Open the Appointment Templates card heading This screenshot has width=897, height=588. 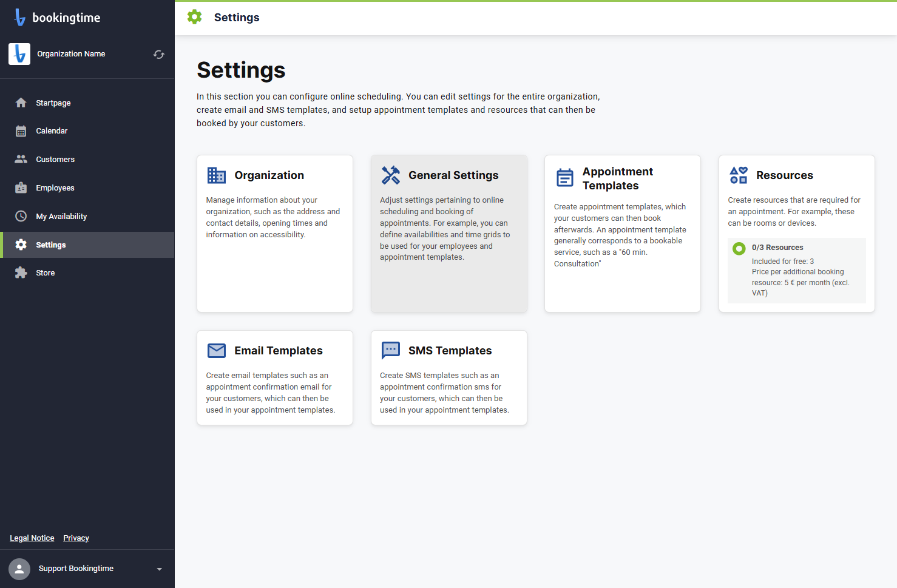(618, 178)
